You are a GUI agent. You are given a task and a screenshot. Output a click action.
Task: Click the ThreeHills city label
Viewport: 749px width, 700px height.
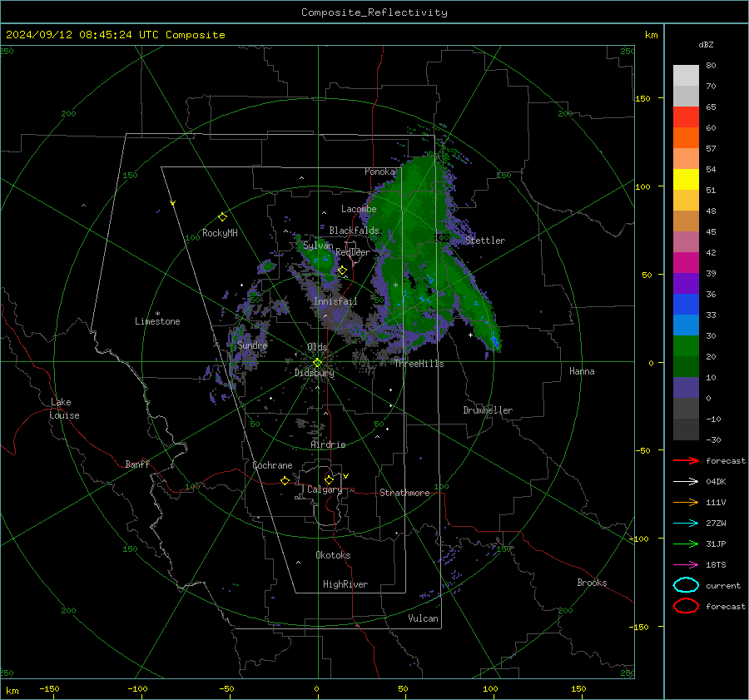tap(419, 364)
